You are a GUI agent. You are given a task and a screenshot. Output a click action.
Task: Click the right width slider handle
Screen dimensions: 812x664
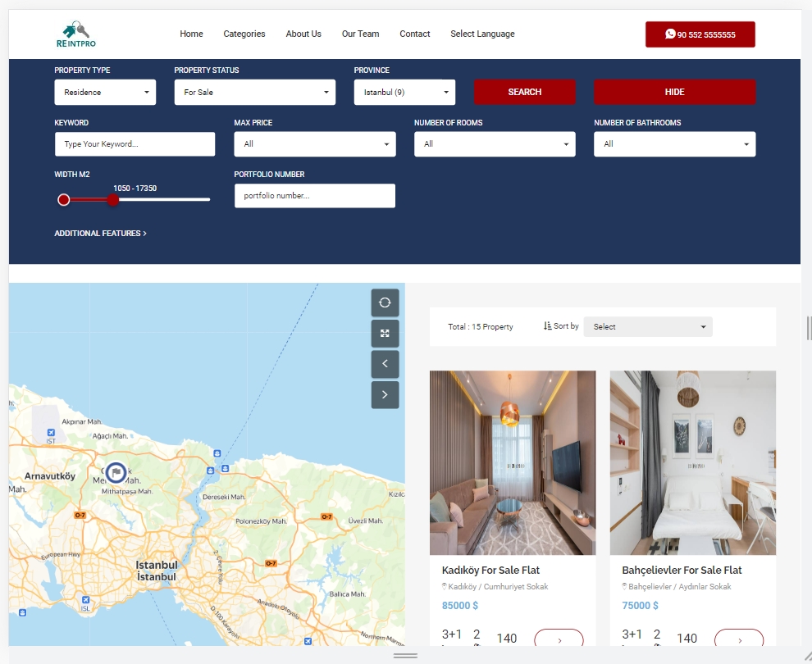(x=113, y=200)
